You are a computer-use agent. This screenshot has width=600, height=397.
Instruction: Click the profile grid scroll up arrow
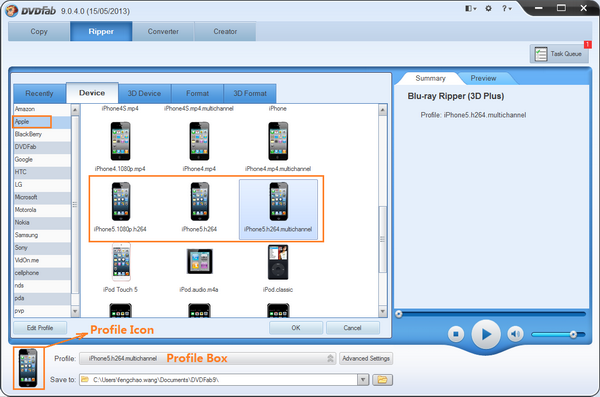pos(382,110)
